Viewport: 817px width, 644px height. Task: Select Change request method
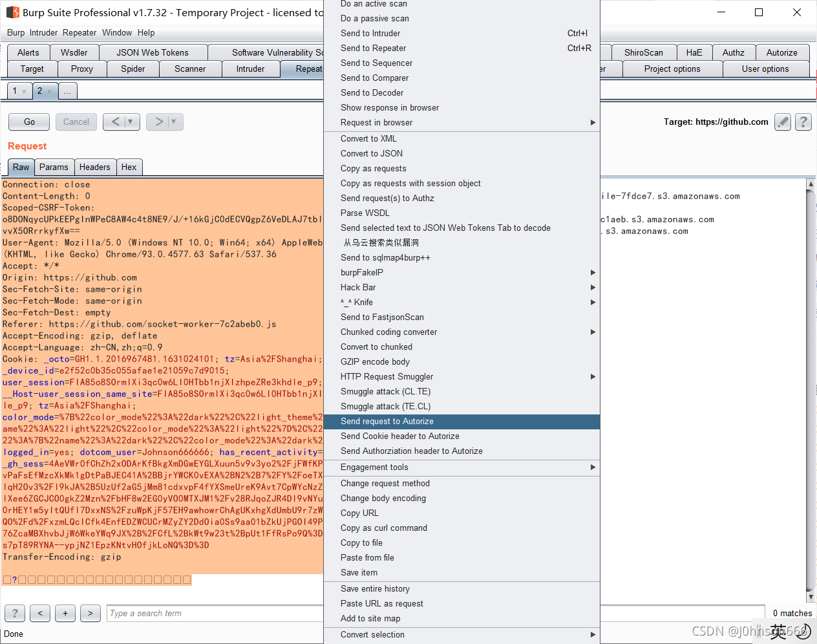coord(462,484)
